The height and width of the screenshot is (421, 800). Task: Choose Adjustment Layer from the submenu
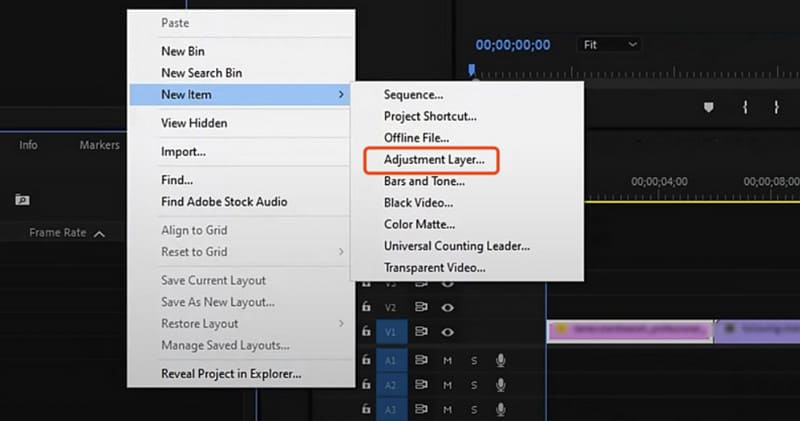(434, 159)
